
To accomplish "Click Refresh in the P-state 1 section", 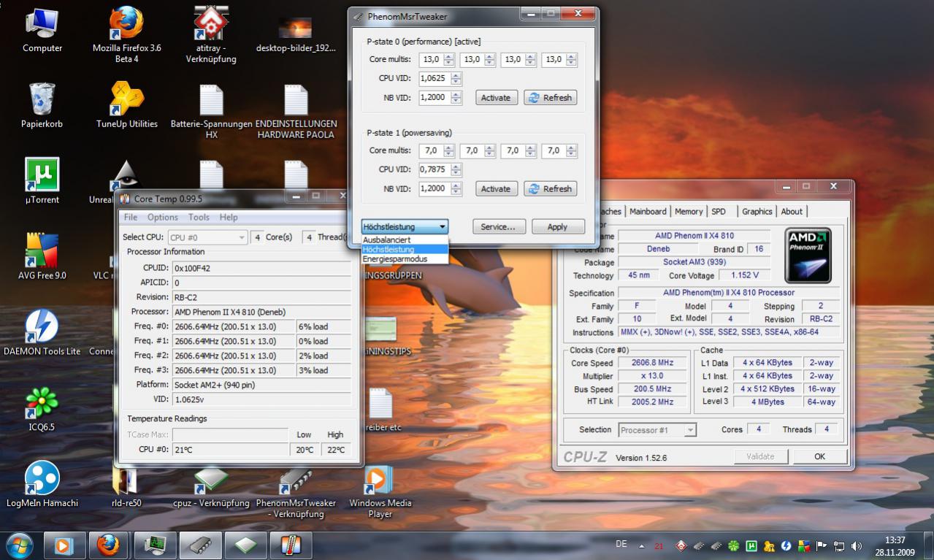I will tap(550, 188).
